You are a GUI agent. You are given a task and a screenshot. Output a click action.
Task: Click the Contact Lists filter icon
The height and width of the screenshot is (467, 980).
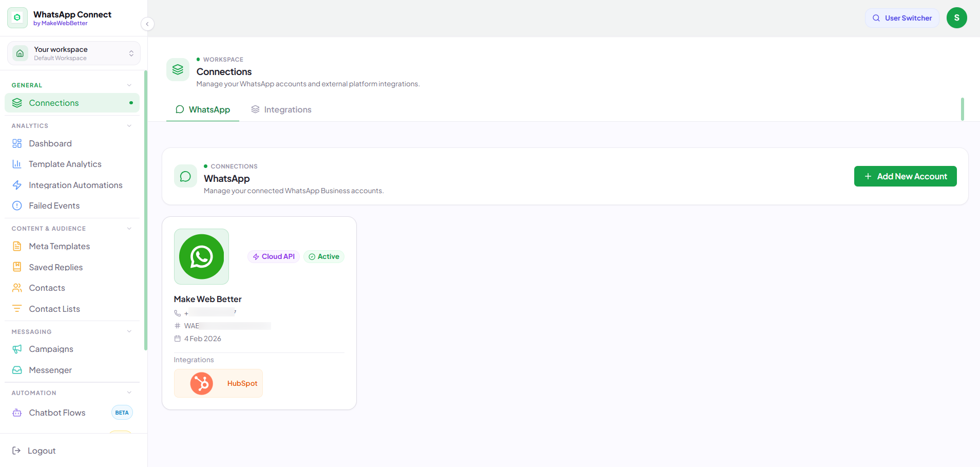(17, 309)
